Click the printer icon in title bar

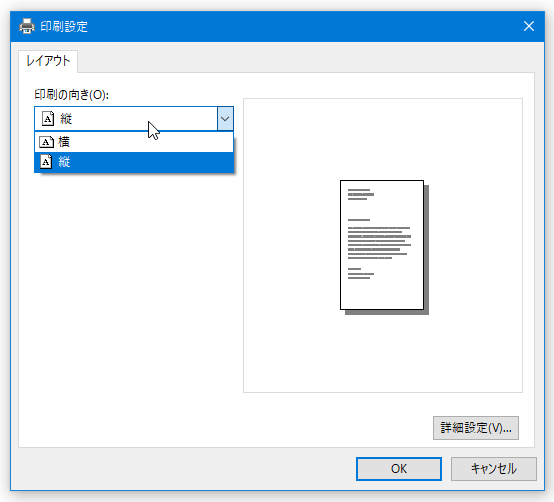point(27,26)
